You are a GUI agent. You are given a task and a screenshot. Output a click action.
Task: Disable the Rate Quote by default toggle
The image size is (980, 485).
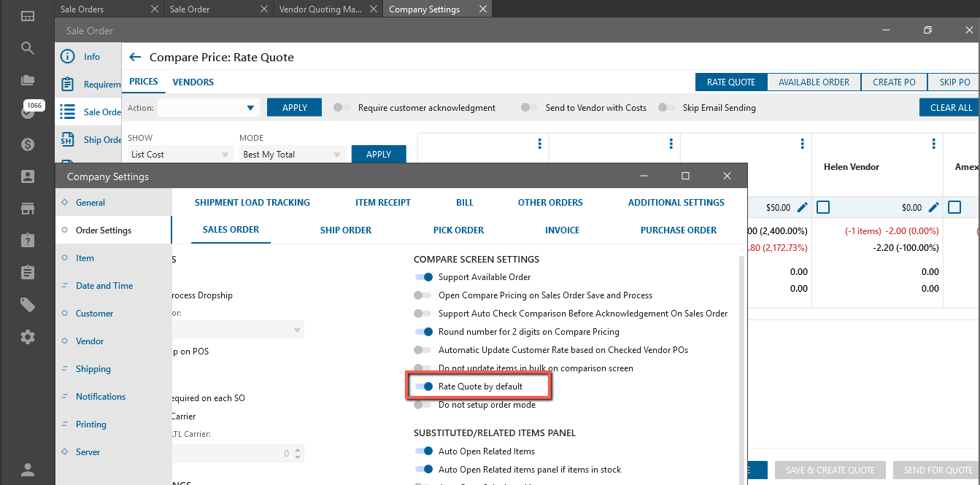tap(423, 387)
